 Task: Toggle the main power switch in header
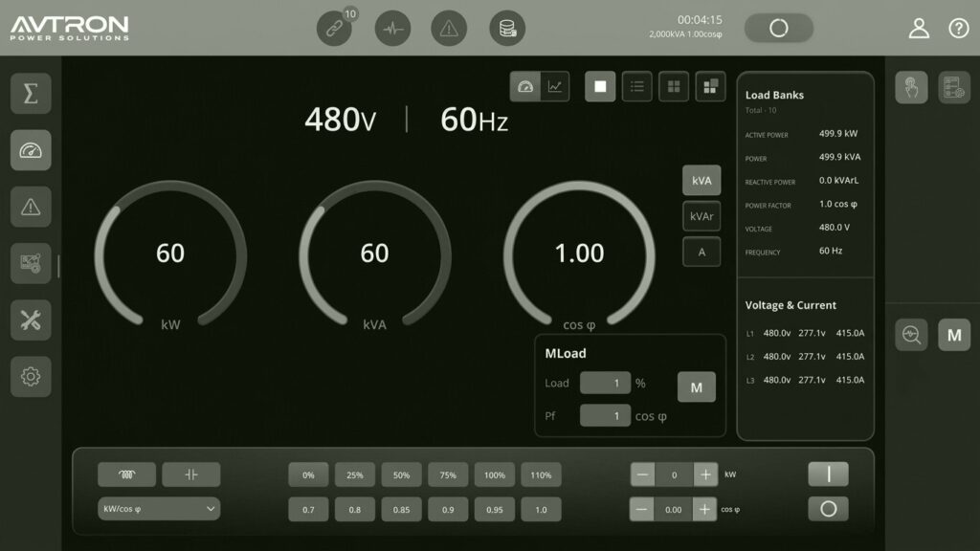(x=778, y=29)
